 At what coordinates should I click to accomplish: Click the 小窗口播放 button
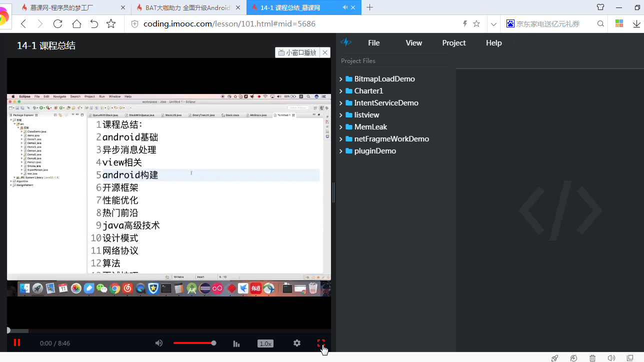[297, 52]
